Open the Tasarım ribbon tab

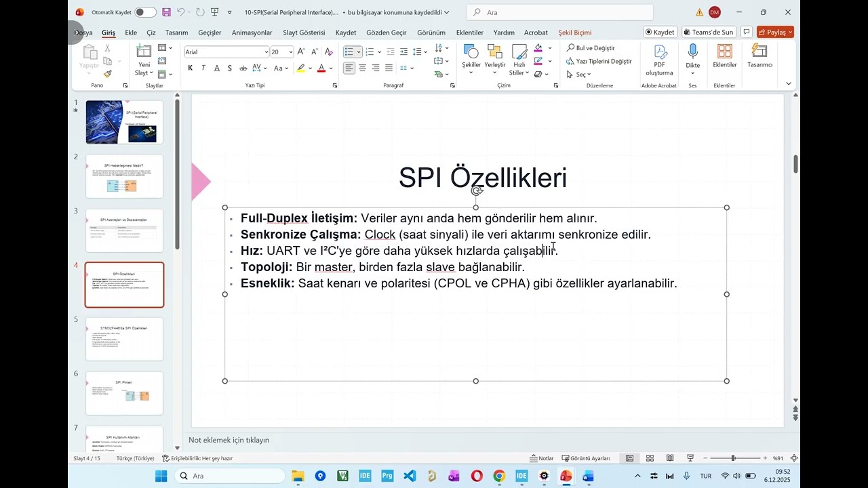click(176, 33)
